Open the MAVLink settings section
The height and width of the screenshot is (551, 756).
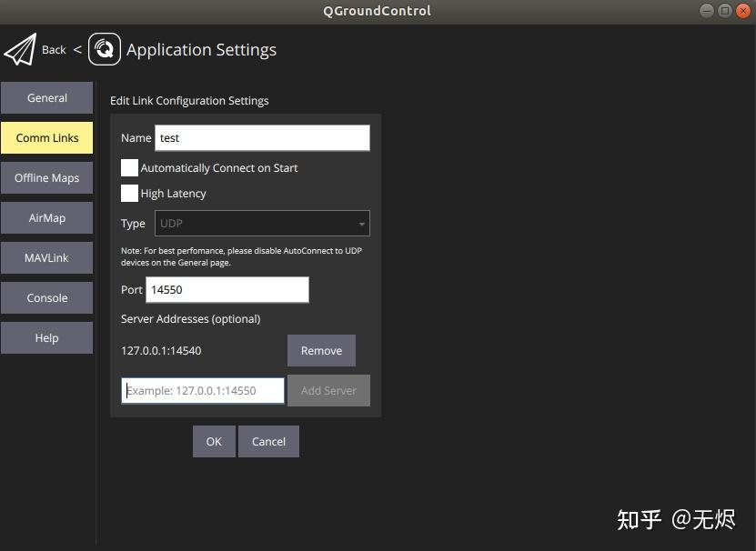[46, 257]
